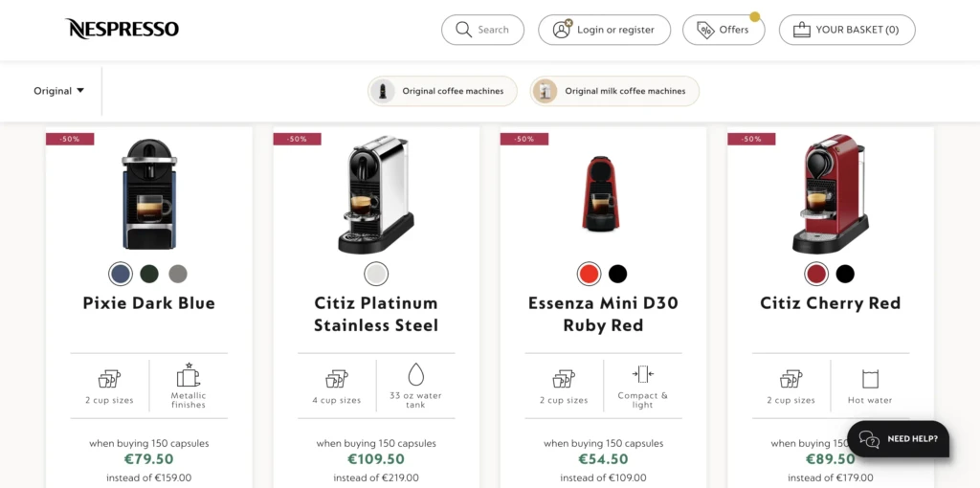Pick black color for Citiz machine
This screenshot has width=980, height=488.
point(845,275)
